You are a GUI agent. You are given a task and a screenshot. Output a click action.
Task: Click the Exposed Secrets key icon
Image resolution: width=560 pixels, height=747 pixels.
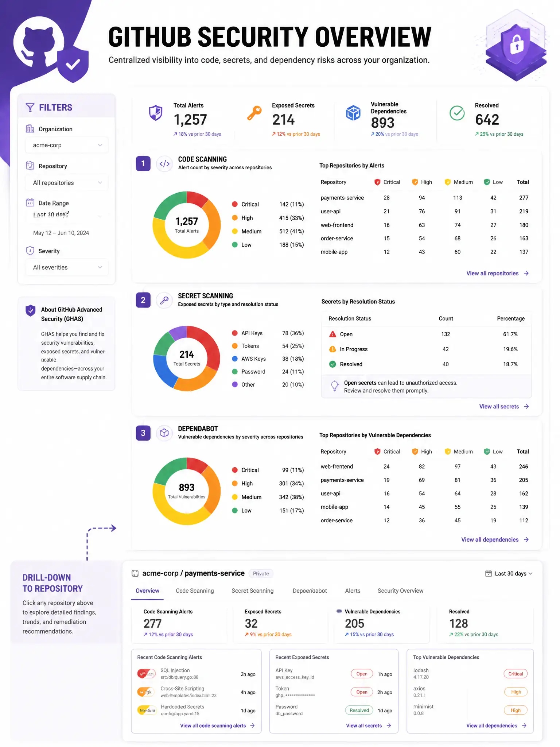click(254, 113)
